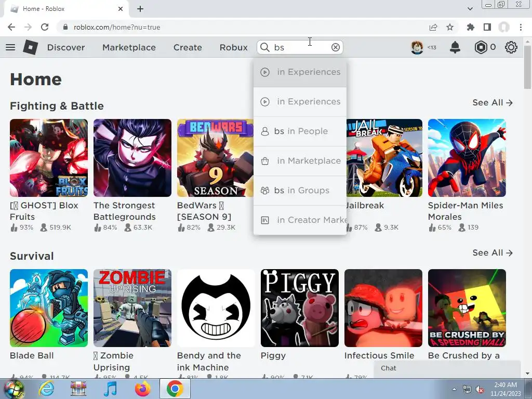The image size is (532, 399).
Task: Open the Robux balance icon
Action: (481, 47)
